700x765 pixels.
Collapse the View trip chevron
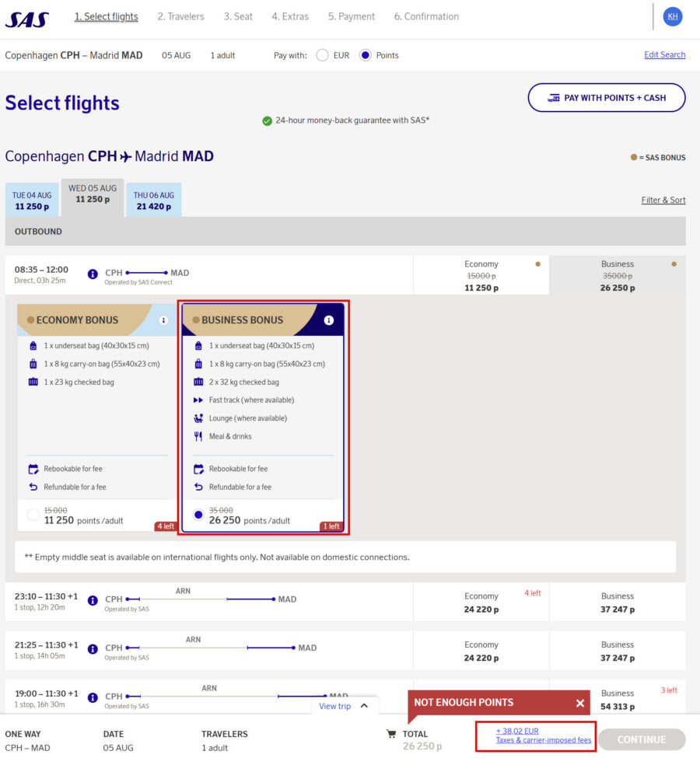[364, 706]
